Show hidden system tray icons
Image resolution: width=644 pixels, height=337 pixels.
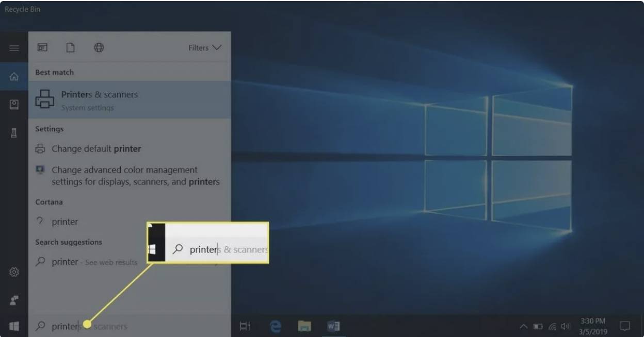(523, 326)
